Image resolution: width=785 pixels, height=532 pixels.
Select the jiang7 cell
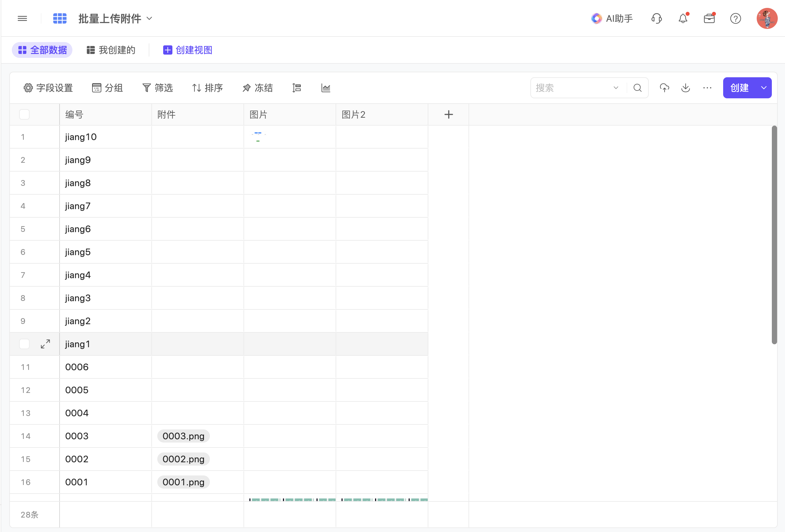pos(106,206)
